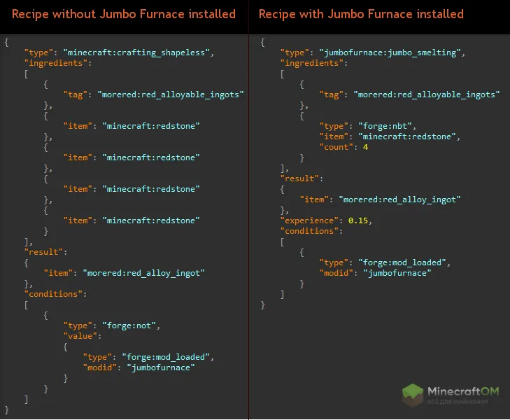The width and height of the screenshot is (510, 420).
Task: Click the "conditions" key in left recipe
Action: point(53,294)
